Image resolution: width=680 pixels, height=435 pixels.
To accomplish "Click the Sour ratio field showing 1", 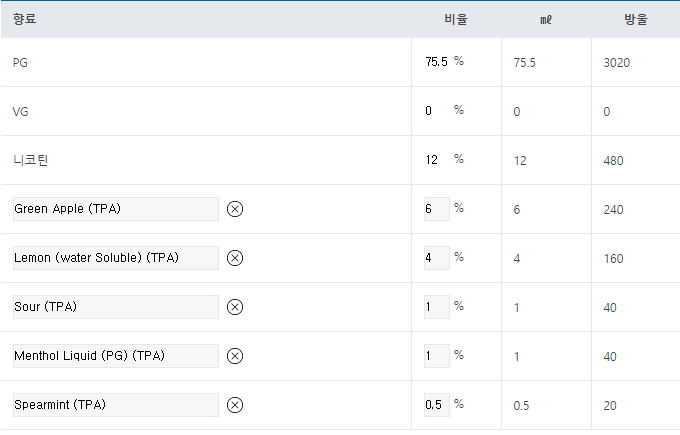I will pos(437,307).
